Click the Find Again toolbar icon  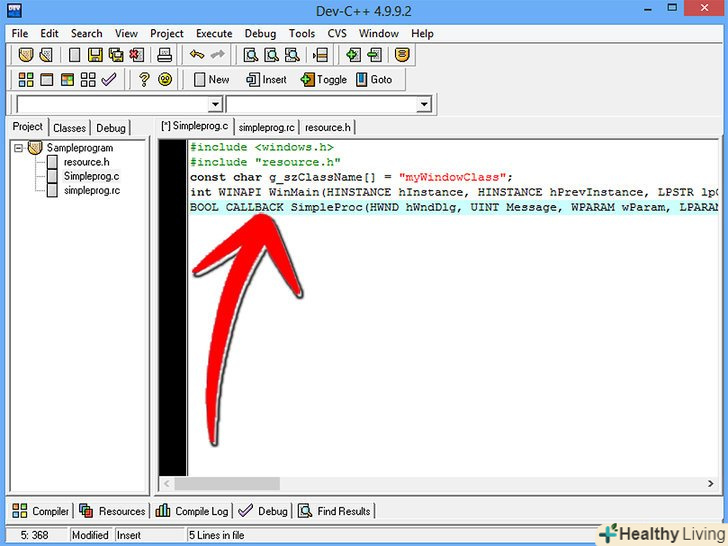292,55
